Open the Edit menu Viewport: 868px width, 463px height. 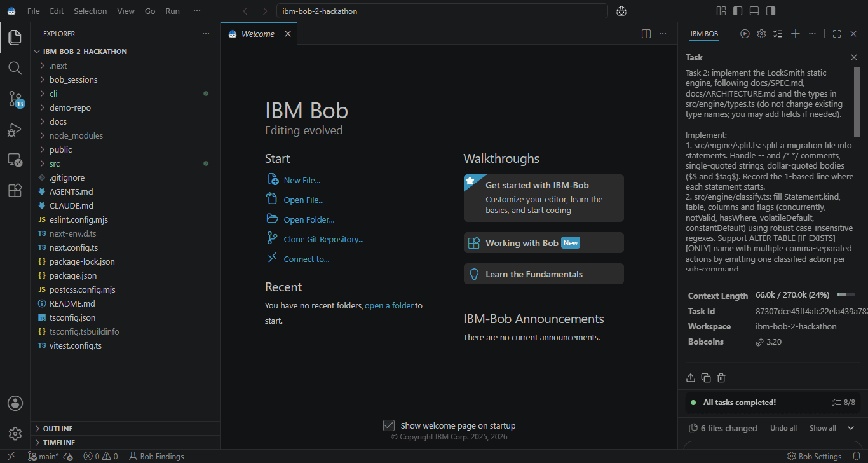tap(57, 11)
